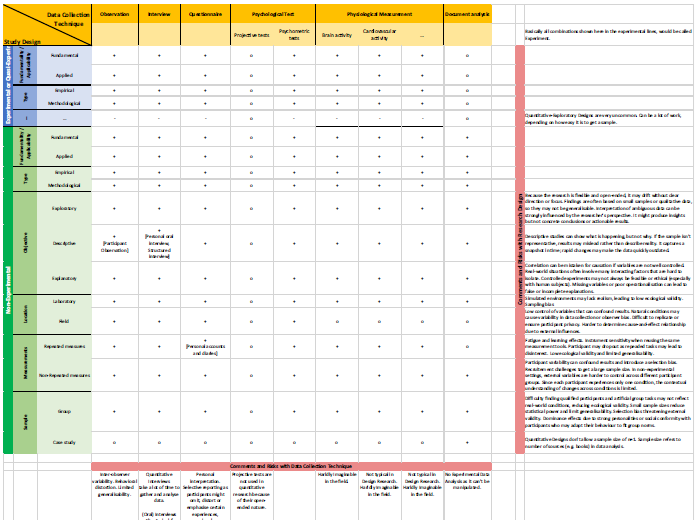Click the Questionnaire header cell
Screen dimensions: 700x529
(205, 14)
